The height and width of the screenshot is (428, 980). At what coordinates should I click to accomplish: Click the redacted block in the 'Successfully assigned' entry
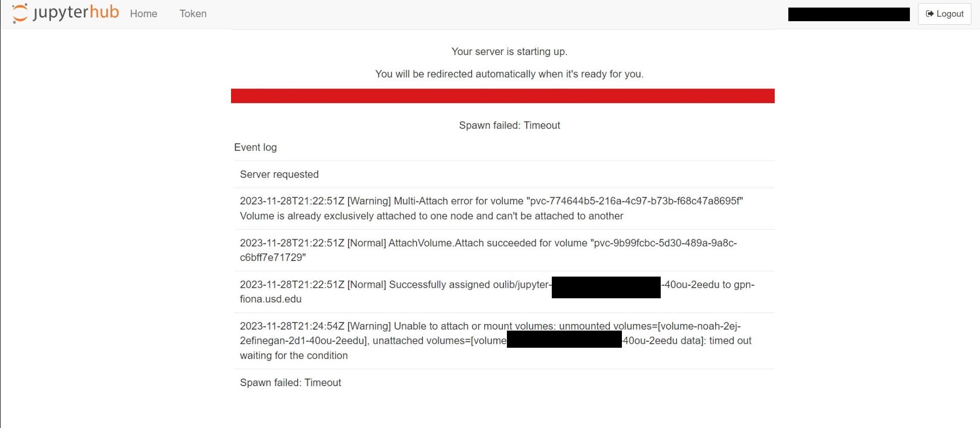point(606,287)
